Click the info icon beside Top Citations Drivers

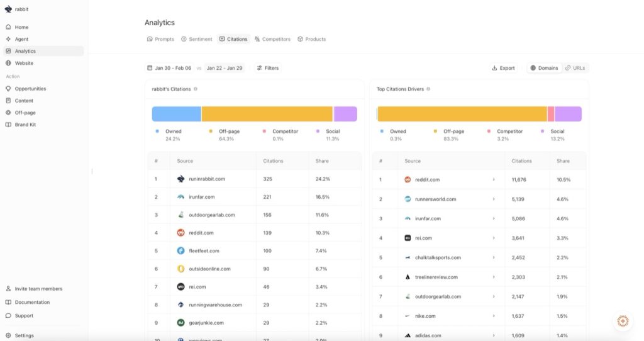pos(429,89)
